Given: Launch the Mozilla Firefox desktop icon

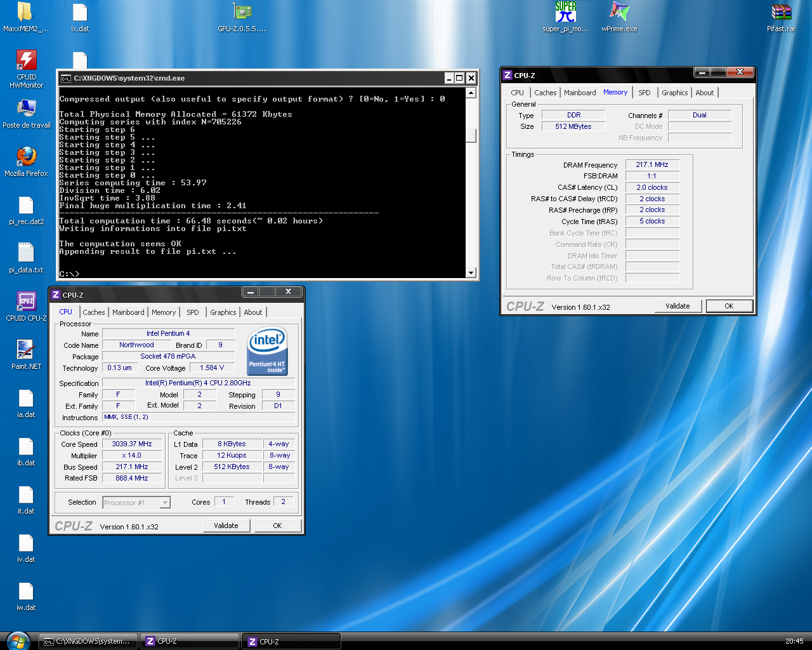Looking at the screenshot, I should (26, 156).
